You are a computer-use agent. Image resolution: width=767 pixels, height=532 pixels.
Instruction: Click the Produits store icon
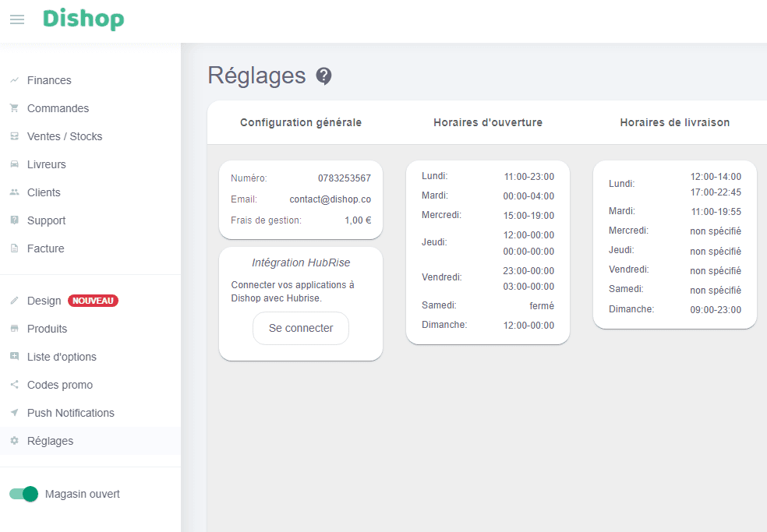(15, 329)
